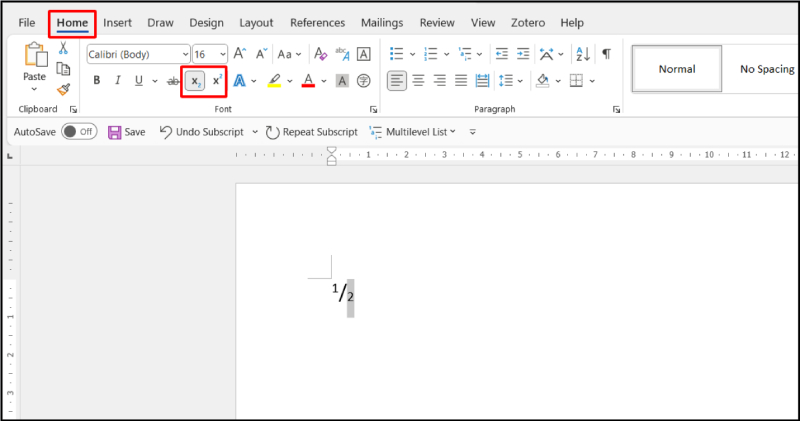Apply Italic formatting to text

pos(118,81)
